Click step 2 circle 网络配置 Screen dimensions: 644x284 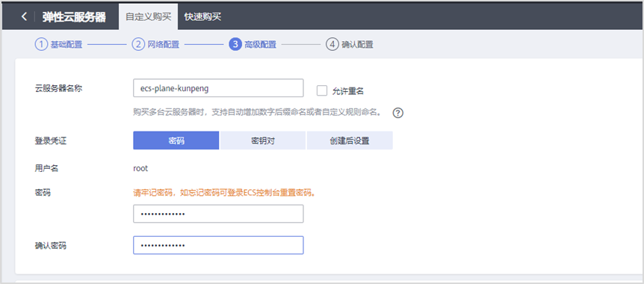point(138,44)
